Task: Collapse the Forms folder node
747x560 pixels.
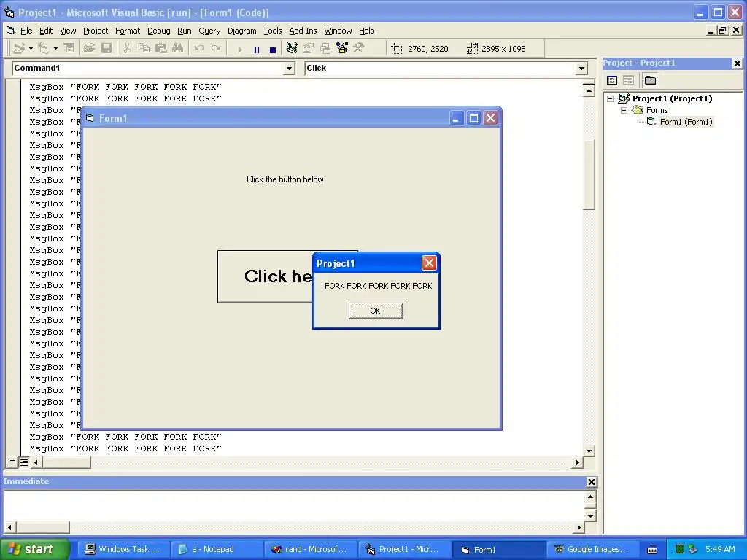Action: pyautogui.click(x=624, y=111)
